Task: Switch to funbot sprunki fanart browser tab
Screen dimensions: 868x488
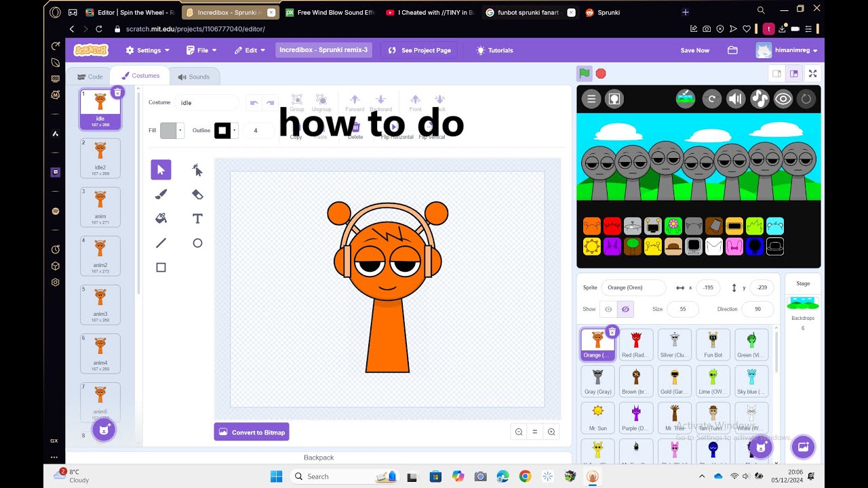Action: 530,12
